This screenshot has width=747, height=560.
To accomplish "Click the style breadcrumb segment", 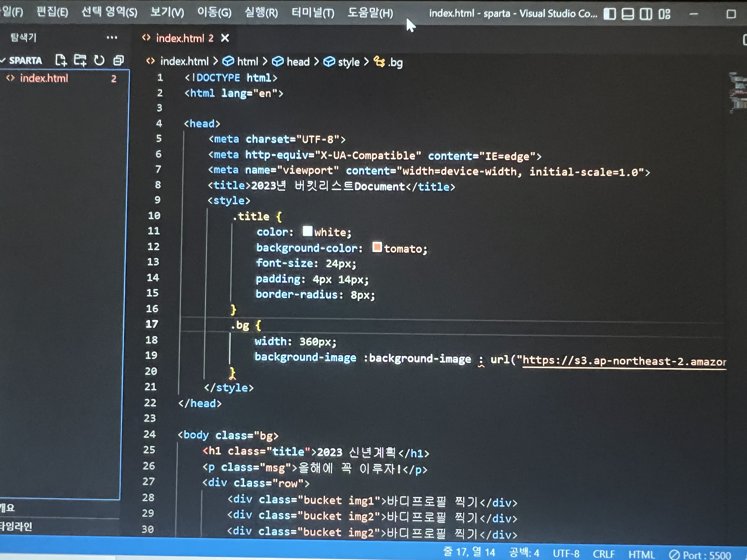I will coord(349,62).
